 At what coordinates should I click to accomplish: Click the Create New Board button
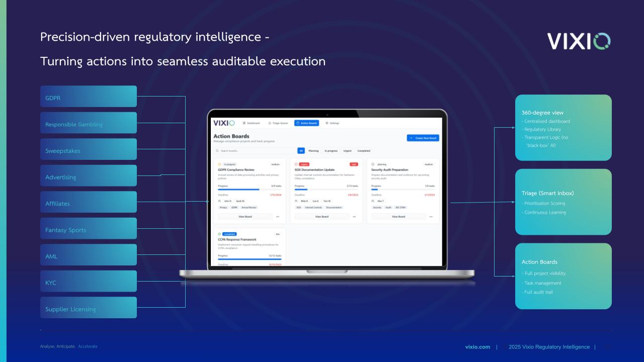[423, 138]
